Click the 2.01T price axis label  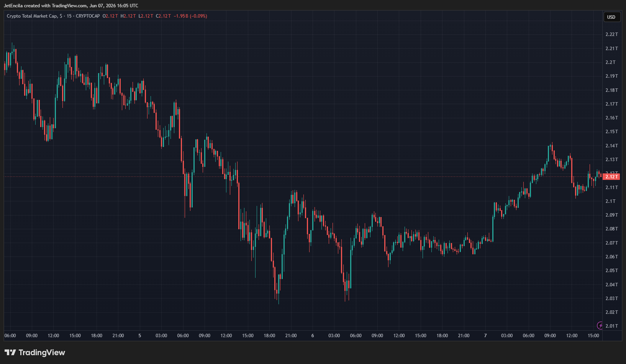click(x=611, y=326)
